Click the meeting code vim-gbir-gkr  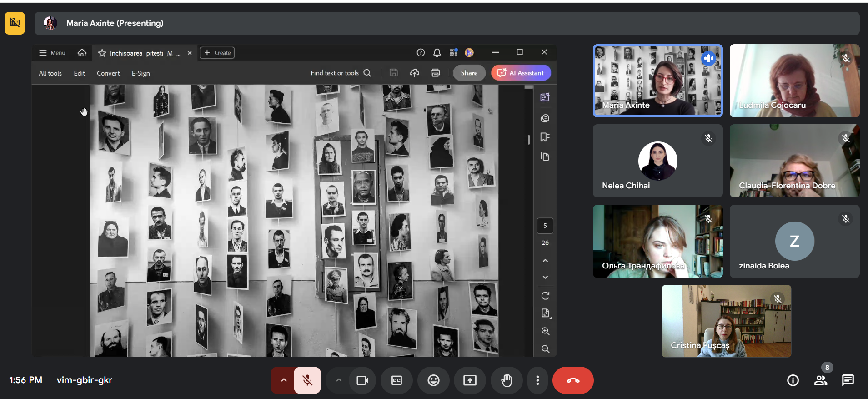tap(85, 380)
